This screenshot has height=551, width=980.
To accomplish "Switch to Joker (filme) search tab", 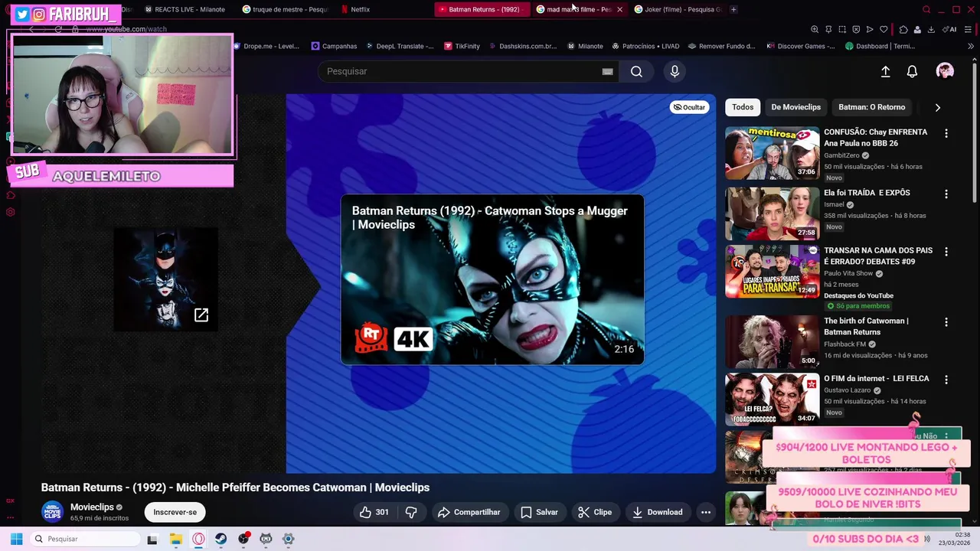I will tap(678, 9).
